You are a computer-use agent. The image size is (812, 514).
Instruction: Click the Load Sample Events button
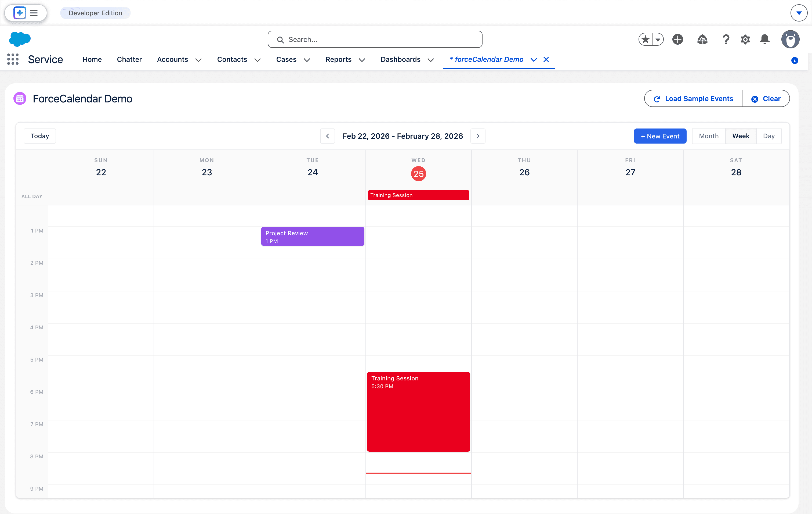tap(693, 99)
